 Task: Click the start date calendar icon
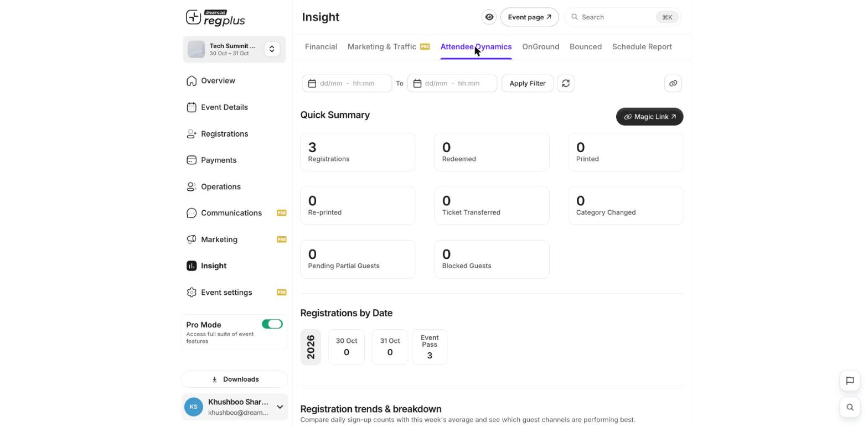pos(312,84)
